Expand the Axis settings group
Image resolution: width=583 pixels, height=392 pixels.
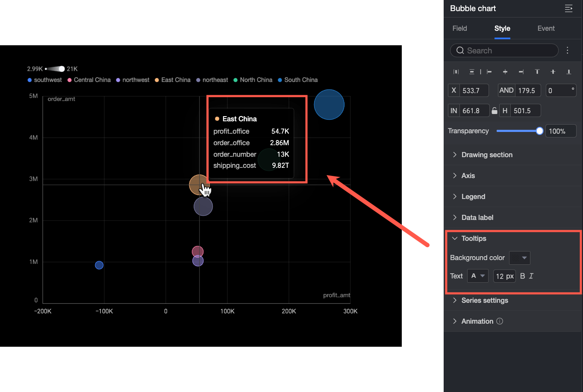[x=513, y=176]
